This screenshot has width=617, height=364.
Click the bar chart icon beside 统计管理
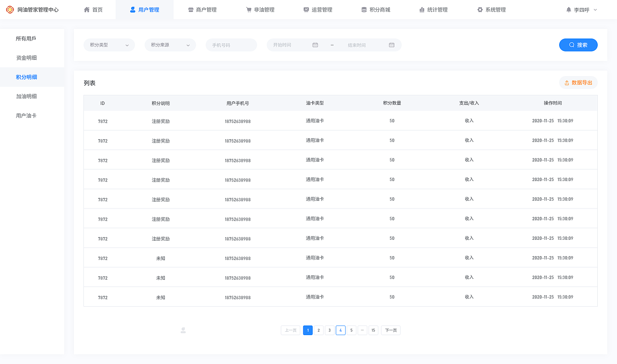(422, 10)
